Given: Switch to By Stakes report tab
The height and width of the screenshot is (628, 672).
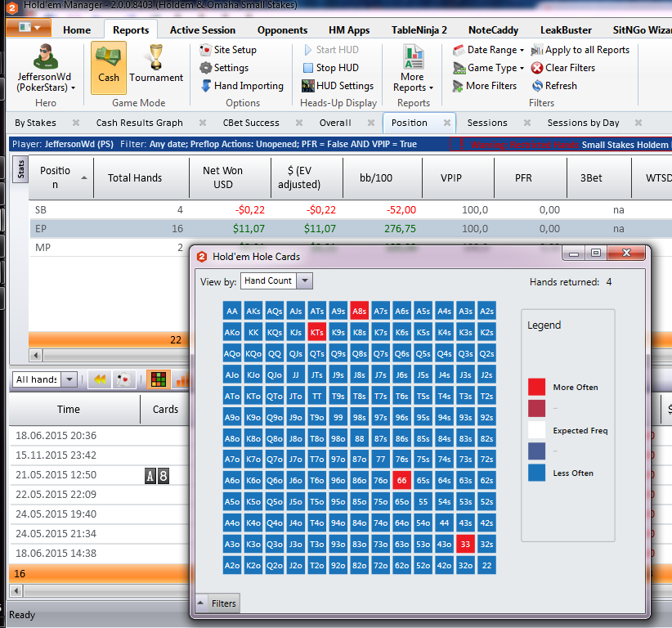Looking at the screenshot, I should coord(36,123).
